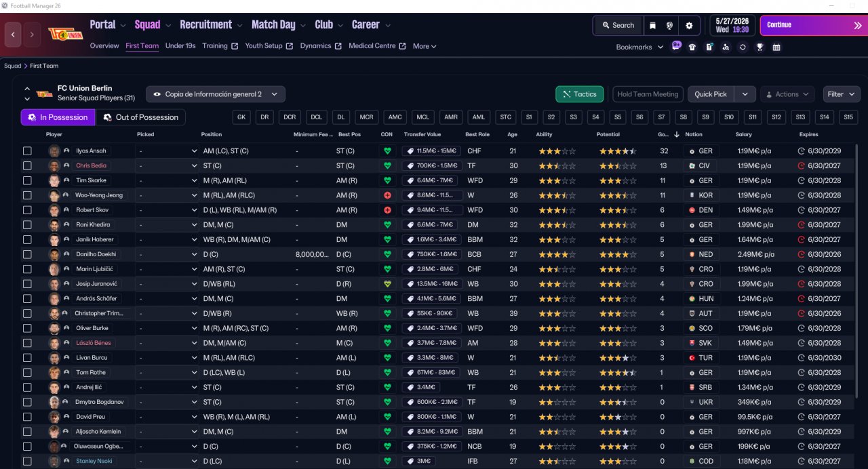Open the calendar shortcut icon

tap(776, 47)
